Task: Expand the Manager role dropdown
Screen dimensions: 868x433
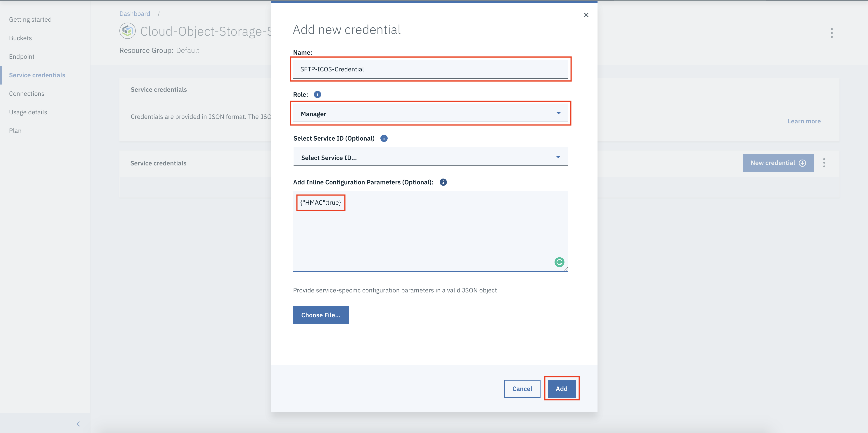Action: coord(430,113)
